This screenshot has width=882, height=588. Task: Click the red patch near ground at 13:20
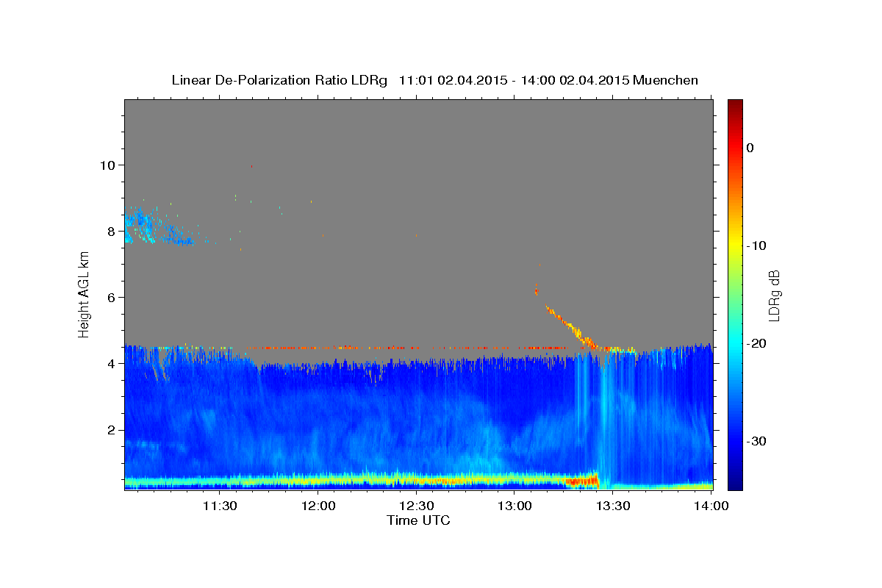pyautogui.click(x=581, y=481)
